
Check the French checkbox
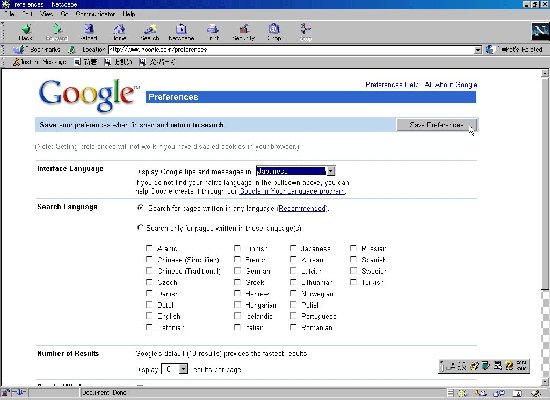[237, 259]
